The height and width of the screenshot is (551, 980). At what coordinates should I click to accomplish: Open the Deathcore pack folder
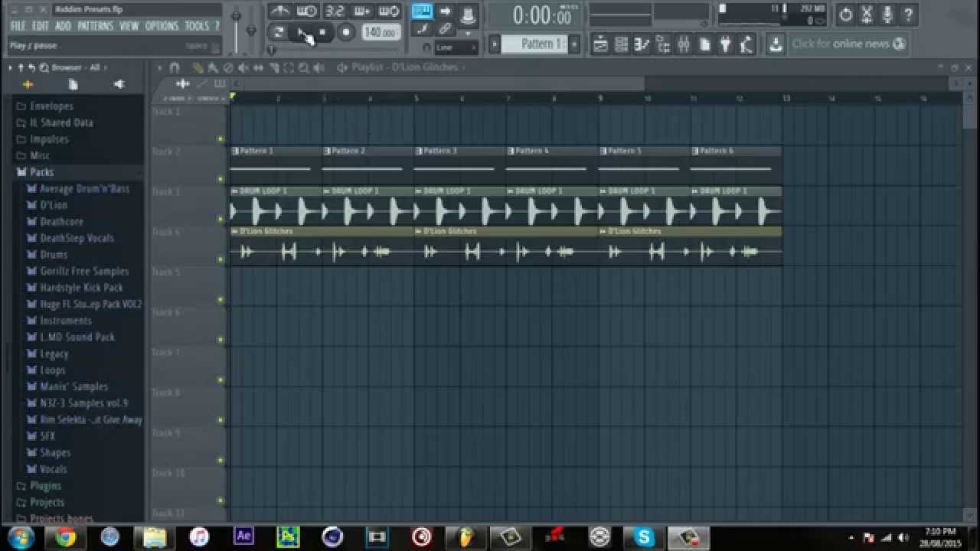coord(61,222)
